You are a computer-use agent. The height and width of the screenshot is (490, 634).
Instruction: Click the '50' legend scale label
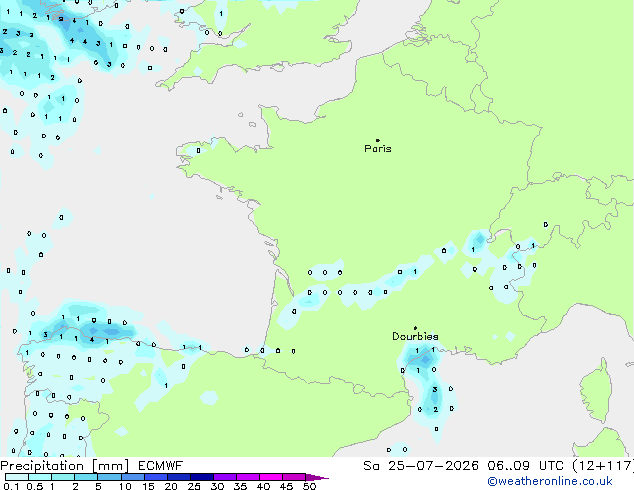309,486
